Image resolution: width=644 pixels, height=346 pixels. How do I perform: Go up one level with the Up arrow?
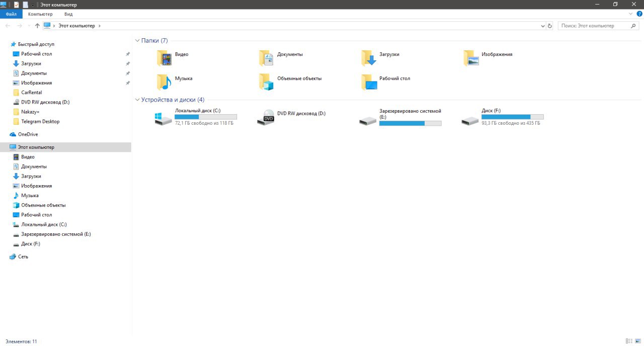pos(37,26)
